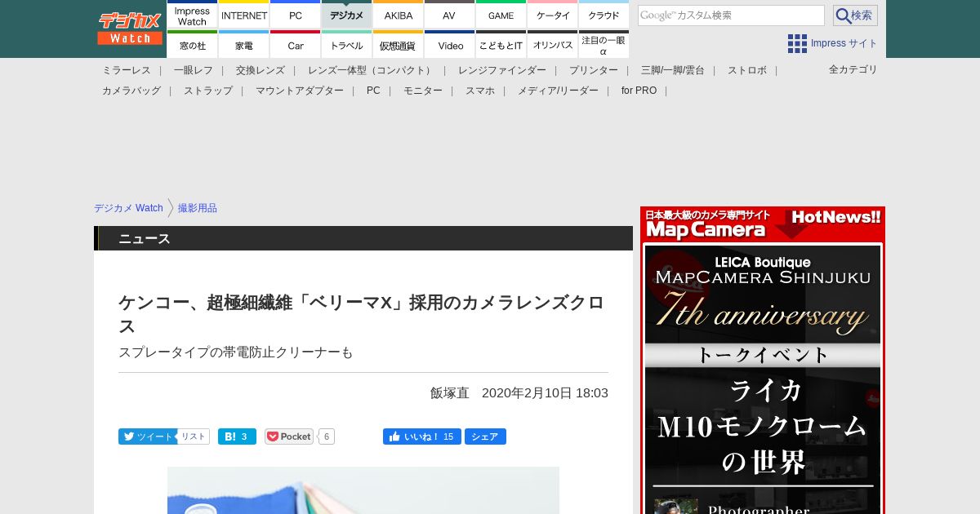Open the メディア/リーダー category

(558, 91)
